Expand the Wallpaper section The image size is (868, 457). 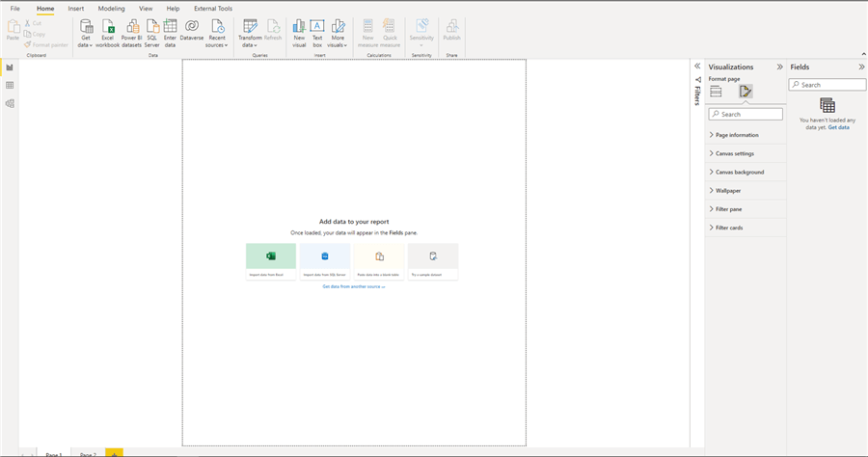pyautogui.click(x=728, y=191)
